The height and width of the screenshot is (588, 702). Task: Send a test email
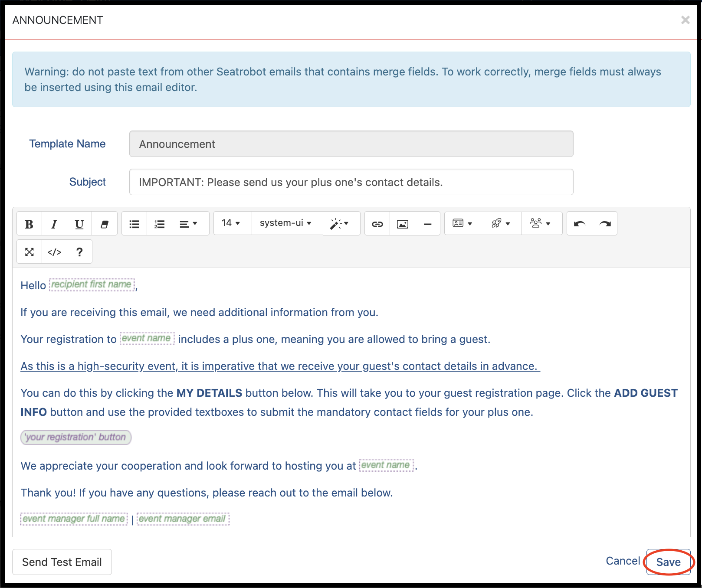62,562
